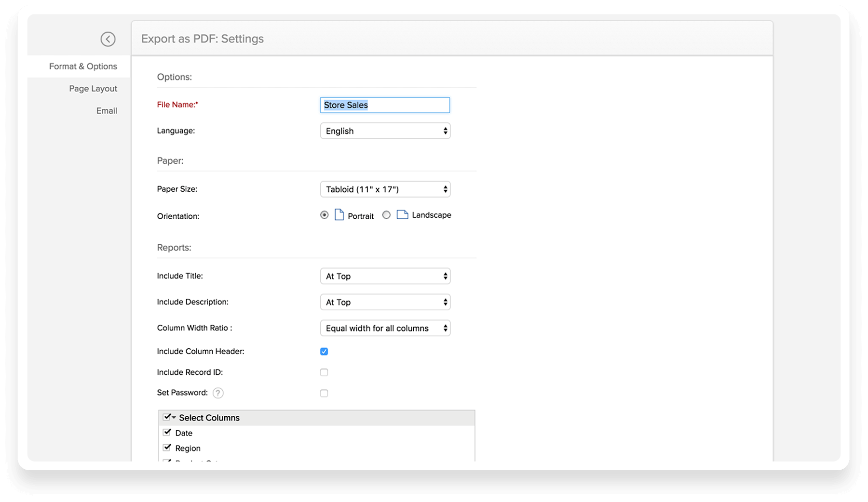Open the Include Title dropdown

(385, 276)
